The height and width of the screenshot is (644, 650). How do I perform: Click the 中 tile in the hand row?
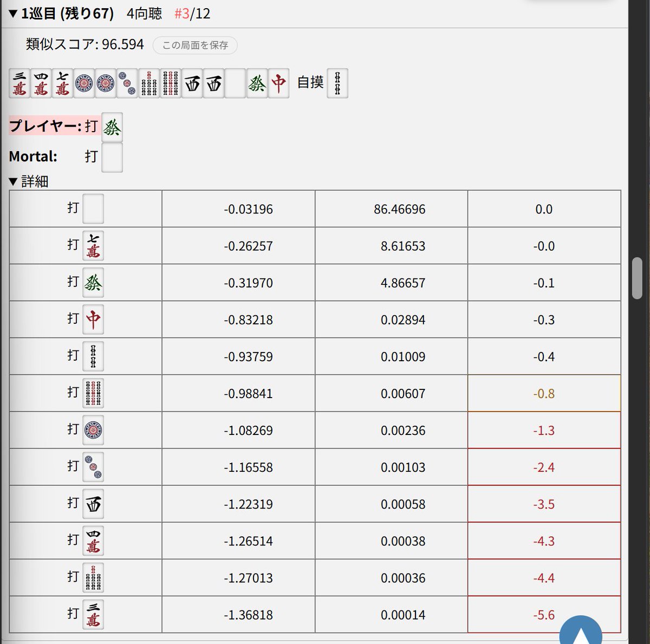click(278, 83)
